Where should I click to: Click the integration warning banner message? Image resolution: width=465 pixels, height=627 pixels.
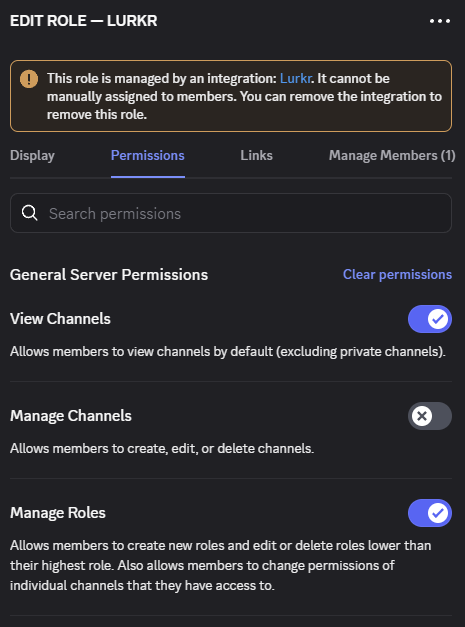pyautogui.click(x=244, y=96)
